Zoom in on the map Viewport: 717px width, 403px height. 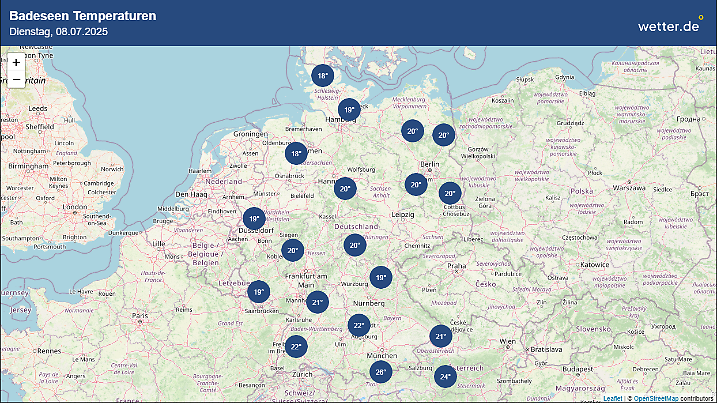pyautogui.click(x=16, y=62)
